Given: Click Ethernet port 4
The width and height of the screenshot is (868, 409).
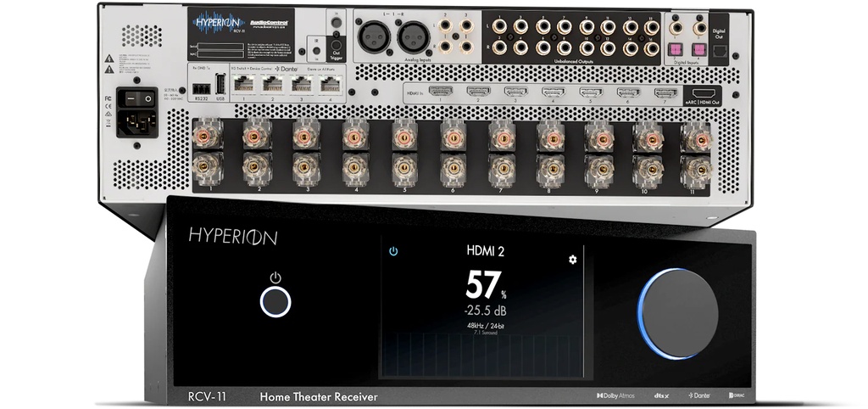Looking at the screenshot, I should pyautogui.click(x=331, y=84).
